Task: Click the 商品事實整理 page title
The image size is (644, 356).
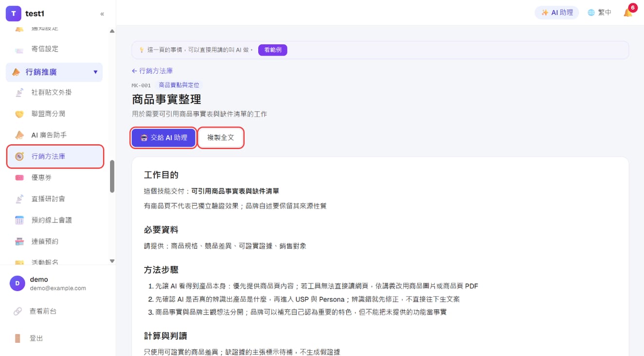Action: (x=167, y=99)
